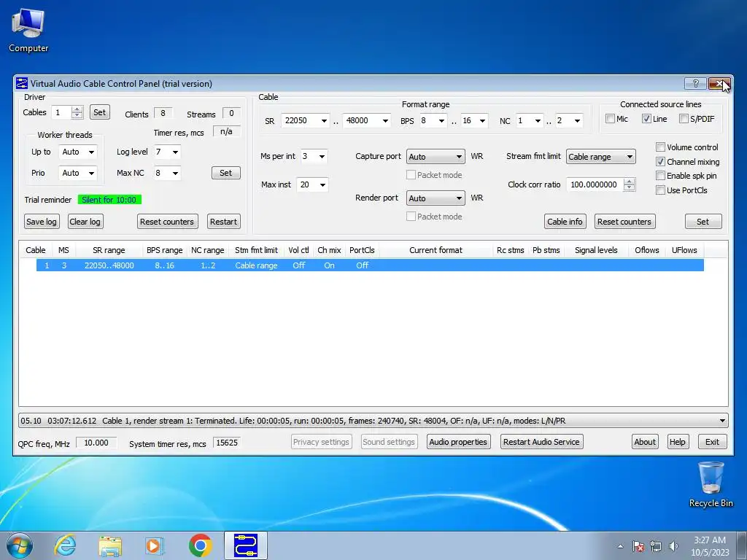The image size is (747, 560).
Task: Open the Recycle Bin desktop icon
Action: [711, 485]
